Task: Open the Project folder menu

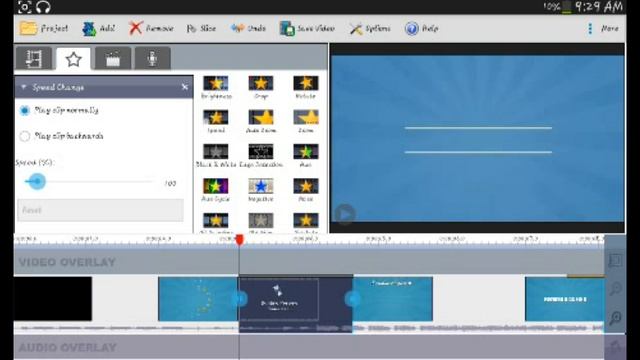Action: (44, 28)
